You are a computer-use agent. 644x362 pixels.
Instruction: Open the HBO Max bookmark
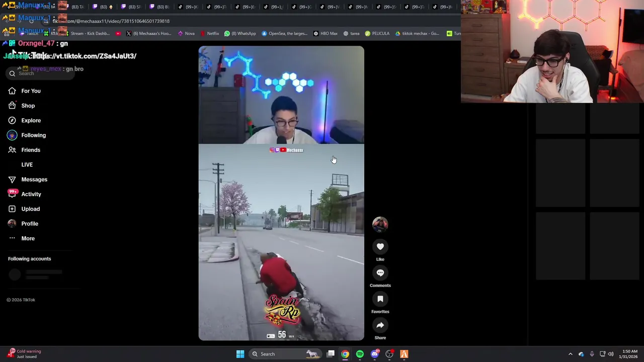326,34
